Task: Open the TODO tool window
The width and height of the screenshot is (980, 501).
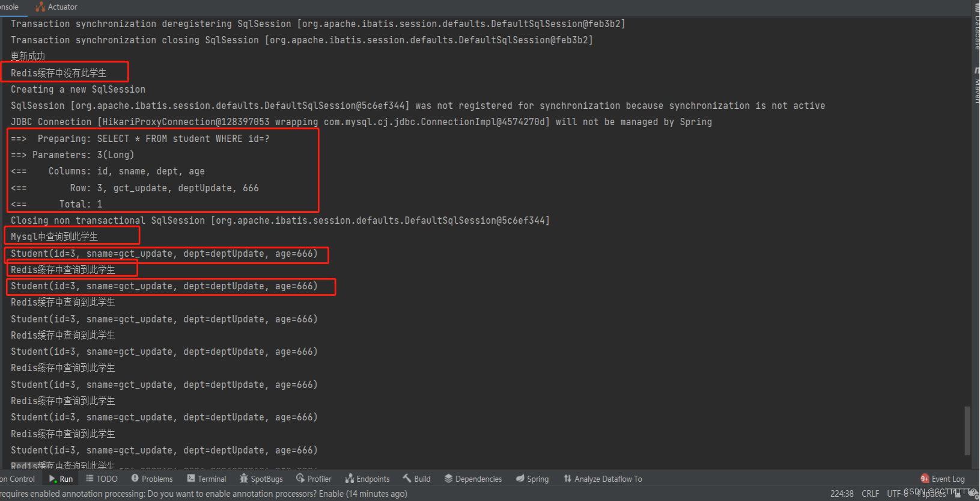Action: [x=102, y=479]
